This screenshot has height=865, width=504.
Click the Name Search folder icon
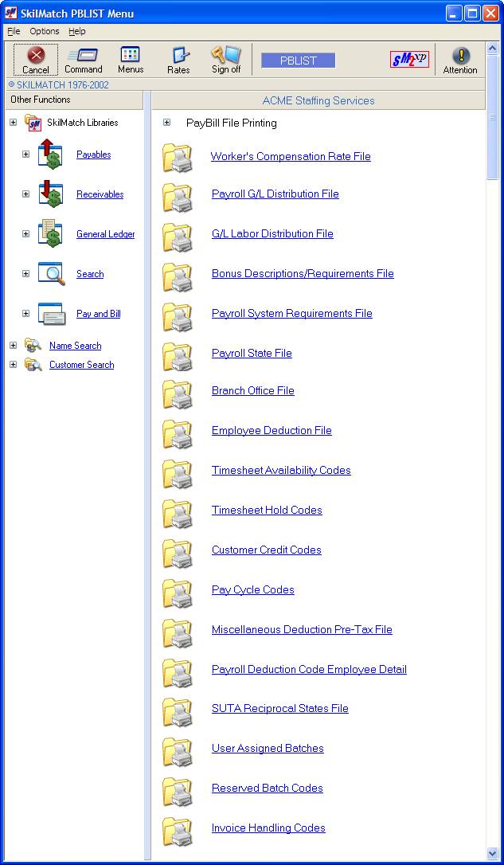(33, 346)
